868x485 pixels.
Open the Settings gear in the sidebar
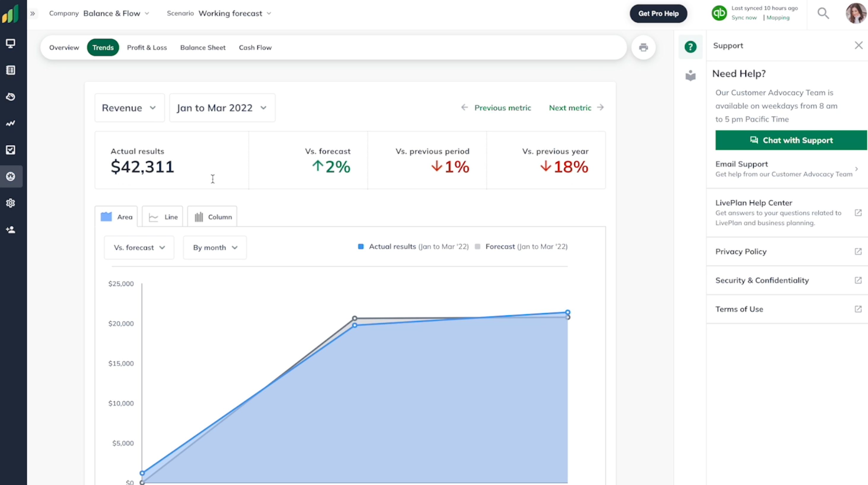[x=11, y=203]
